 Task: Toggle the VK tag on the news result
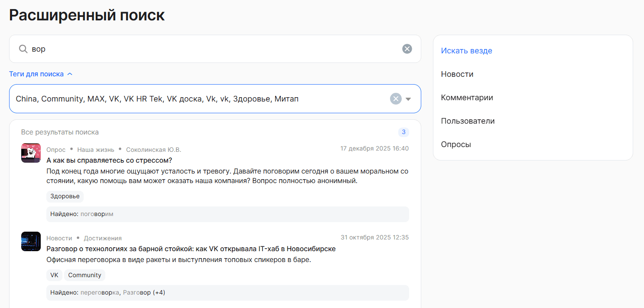54,275
